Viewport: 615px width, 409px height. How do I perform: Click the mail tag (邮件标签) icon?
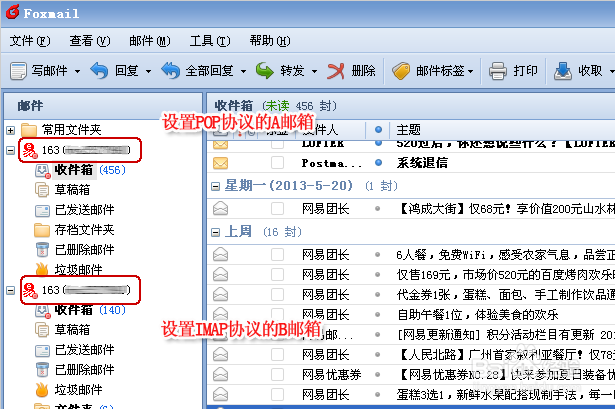pos(401,71)
